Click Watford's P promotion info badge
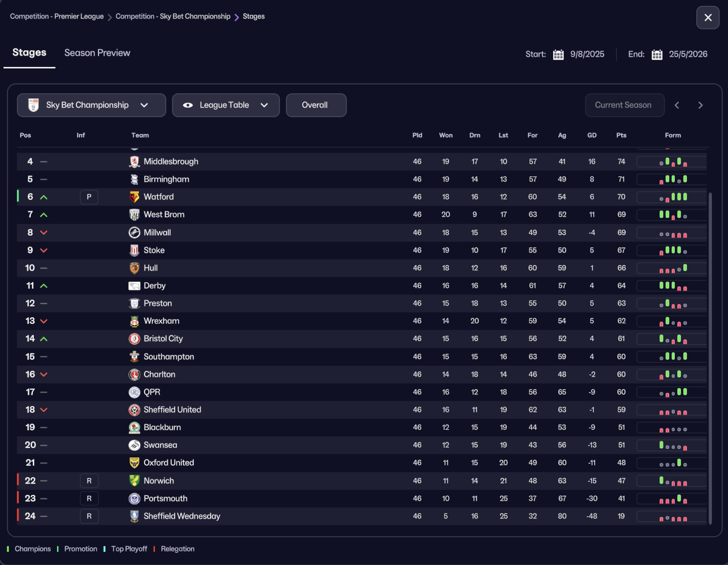Screen dimensions: 728x565 pos(89,197)
